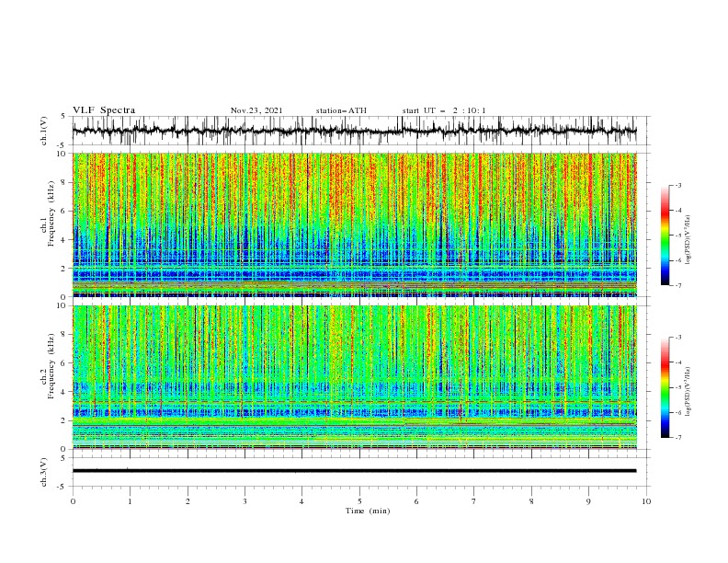Screen dimensions: 728x563
Task: Click the "-3" label on the upper colorbar
Action: click(x=678, y=185)
